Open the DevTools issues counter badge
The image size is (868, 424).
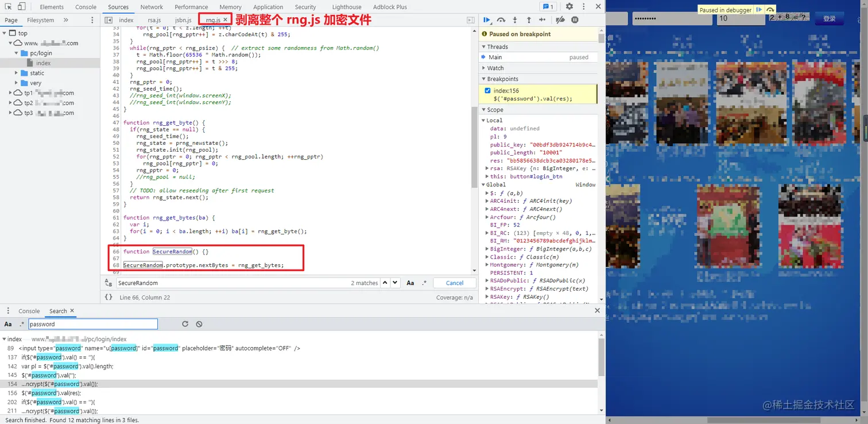click(x=548, y=7)
